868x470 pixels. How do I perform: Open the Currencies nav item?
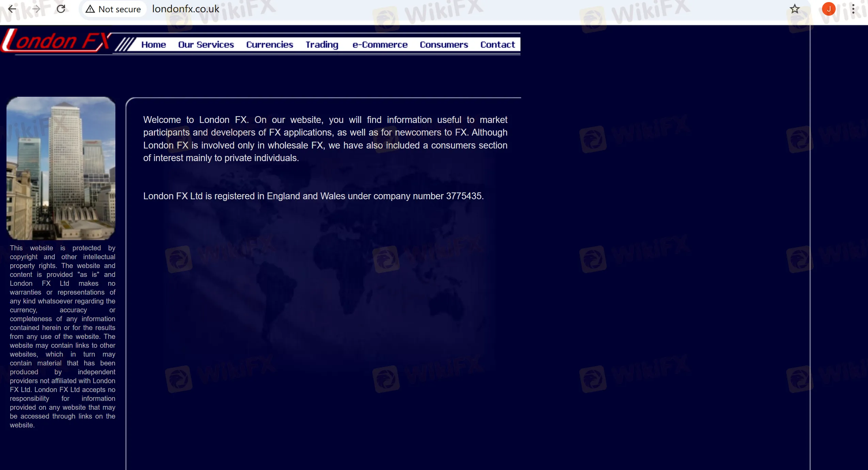(x=270, y=45)
